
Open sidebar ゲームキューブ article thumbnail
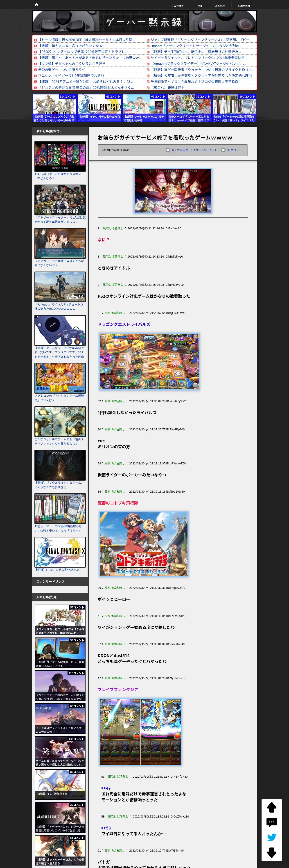tap(60, 330)
